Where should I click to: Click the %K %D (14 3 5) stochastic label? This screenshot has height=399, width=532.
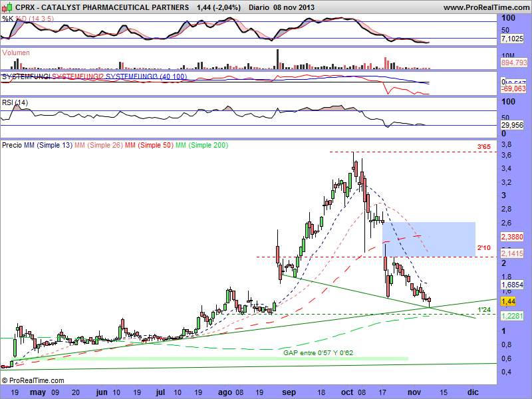click(28, 19)
